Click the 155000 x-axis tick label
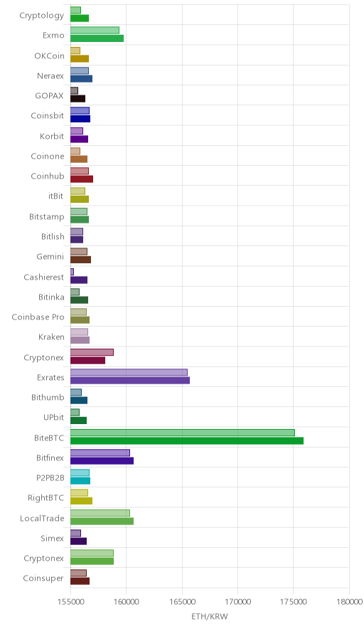This screenshot has height=629, width=364. (70, 602)
